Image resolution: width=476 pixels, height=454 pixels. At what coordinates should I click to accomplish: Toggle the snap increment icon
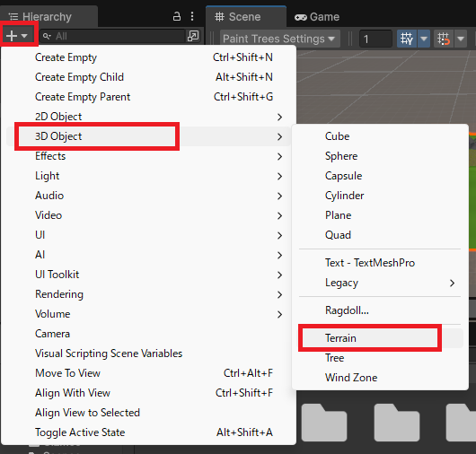click(444, 39)
